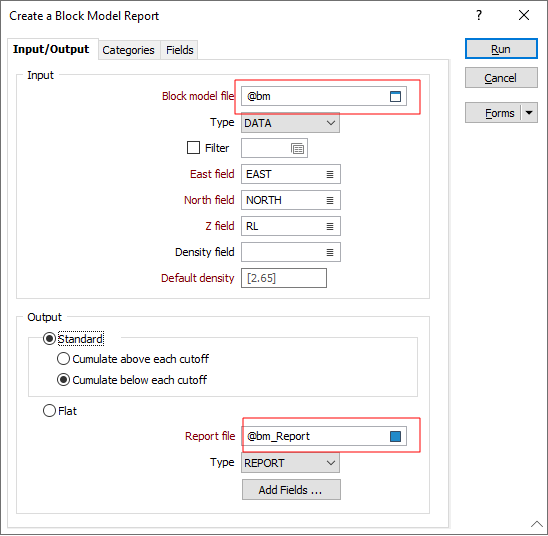Open the East field list icon
Image resolution: width=548 pixels, height=536 pixels.
coord(330,174)
